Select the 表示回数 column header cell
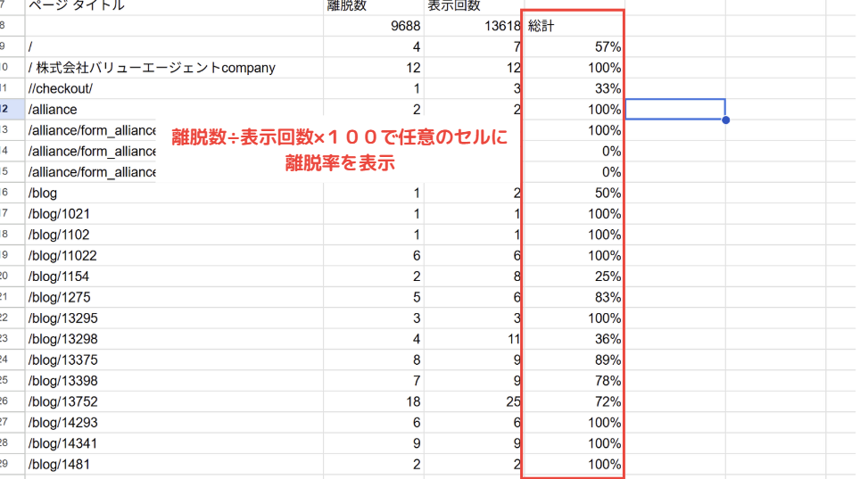 click(474, 6)
